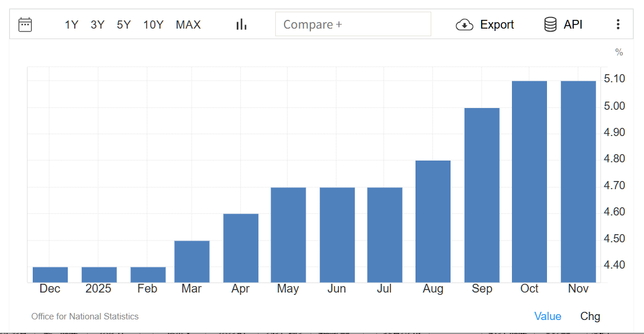Click into the Compare input field
The height and width of the screenshot is (334, 644).
coord(353,25)
